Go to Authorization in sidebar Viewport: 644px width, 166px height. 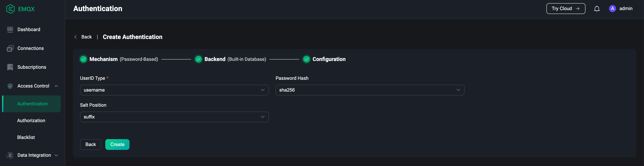pos(31,121)
